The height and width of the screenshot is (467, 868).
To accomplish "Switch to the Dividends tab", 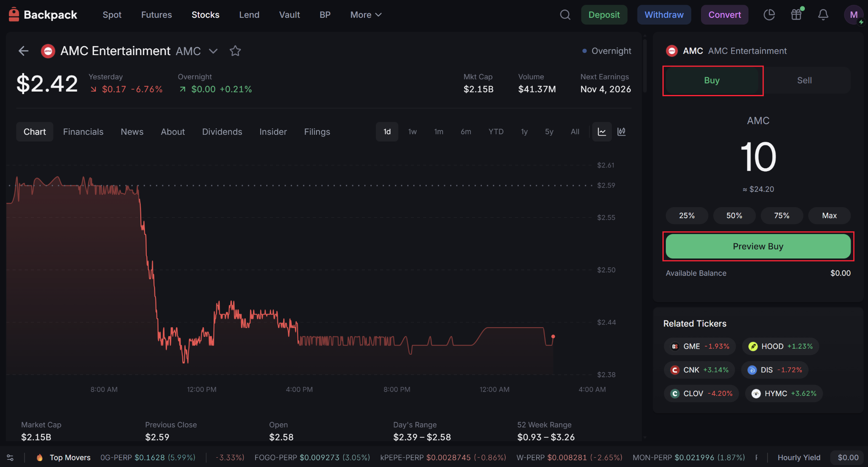I will click(x=222, y=132).
